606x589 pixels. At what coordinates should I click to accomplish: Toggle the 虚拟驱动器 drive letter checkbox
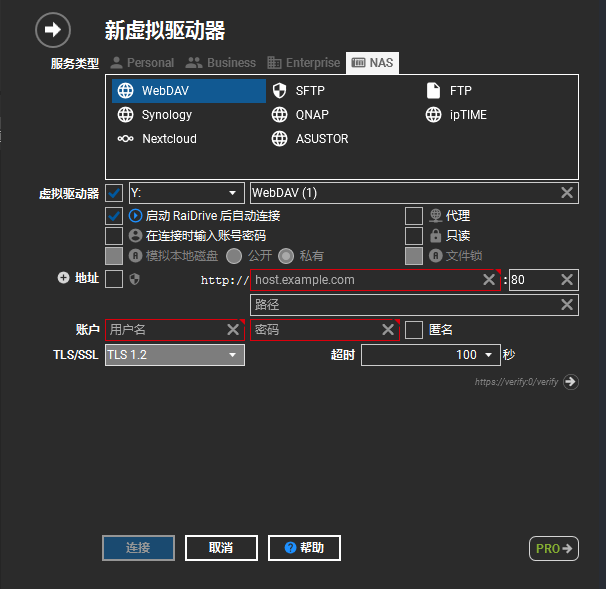coord(114,193)
